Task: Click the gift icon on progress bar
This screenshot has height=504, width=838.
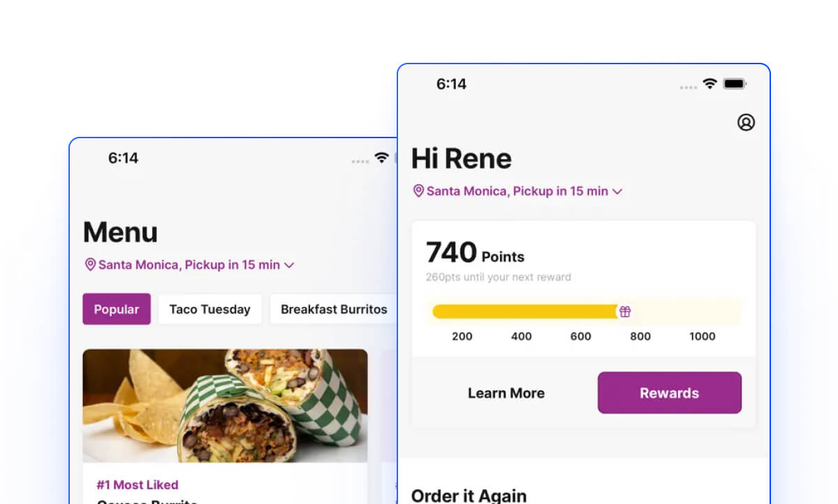Action: [x=625, y=311]
